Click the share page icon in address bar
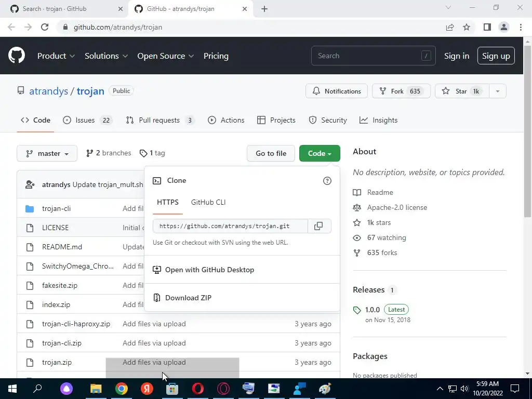This screenshot has height=399, width=532. pos(450,27)
